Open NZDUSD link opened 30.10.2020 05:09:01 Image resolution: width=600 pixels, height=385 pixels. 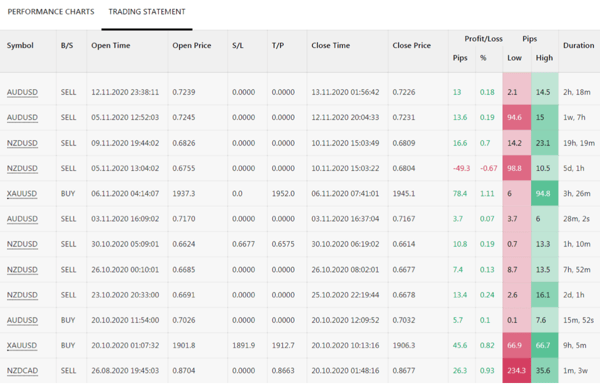(22, 244)
